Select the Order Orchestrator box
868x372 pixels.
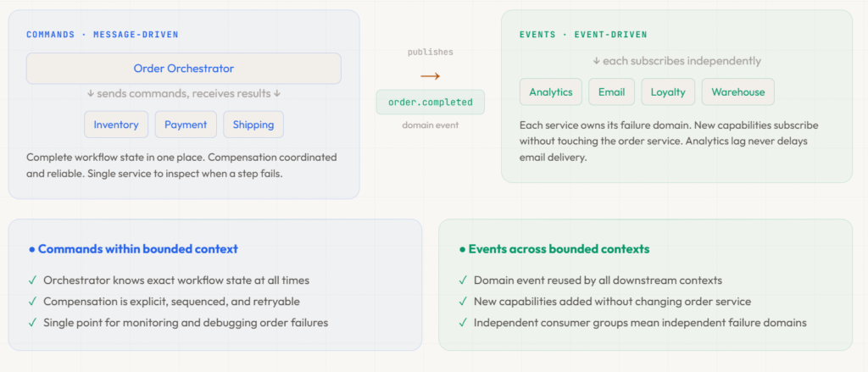(183, 69)
